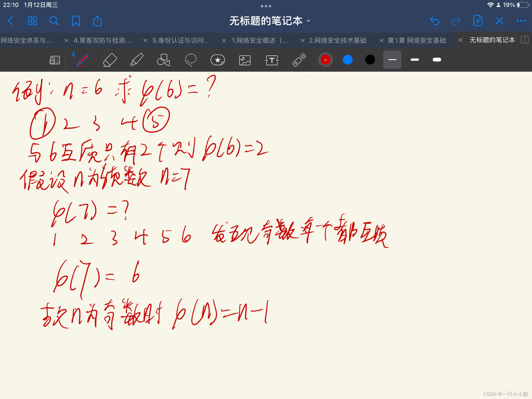Open the three-dot more options menu
532x399 pixels.
coord(521,21)
